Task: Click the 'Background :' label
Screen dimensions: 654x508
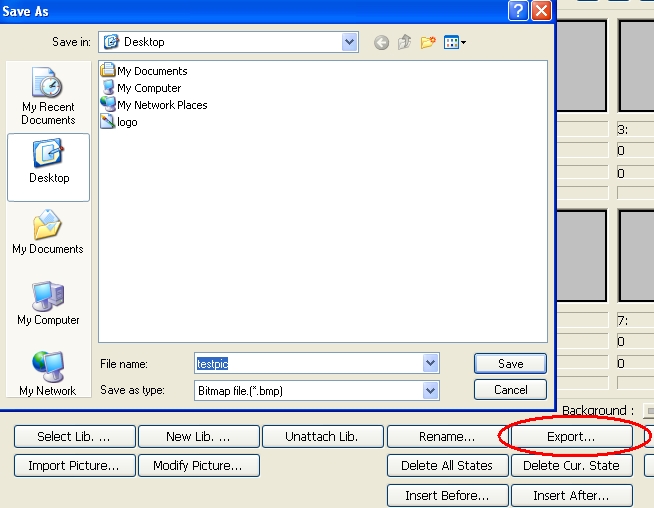Action: coord(598,410)
